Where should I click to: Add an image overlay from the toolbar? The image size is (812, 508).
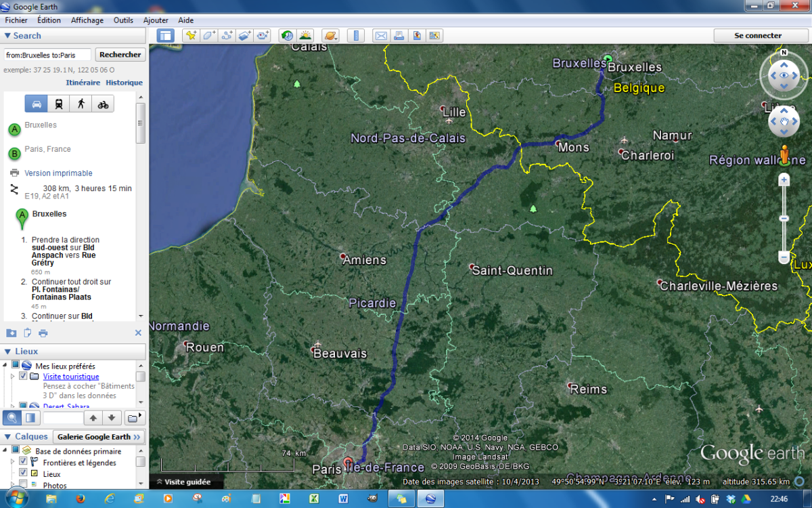click(x=244, y=36)
